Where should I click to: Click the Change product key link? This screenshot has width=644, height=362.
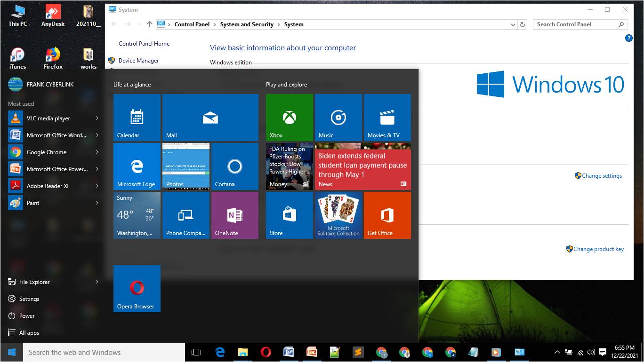[x=598, y=249]
